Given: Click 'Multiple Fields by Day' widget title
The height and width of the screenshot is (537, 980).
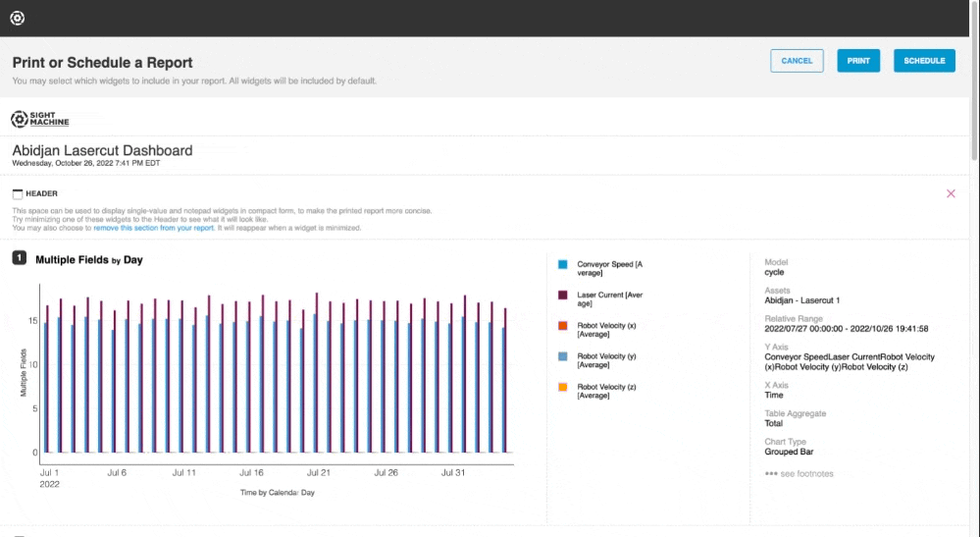Looking at the screenshot, I should pyautogui.click(x=88, y=259).
